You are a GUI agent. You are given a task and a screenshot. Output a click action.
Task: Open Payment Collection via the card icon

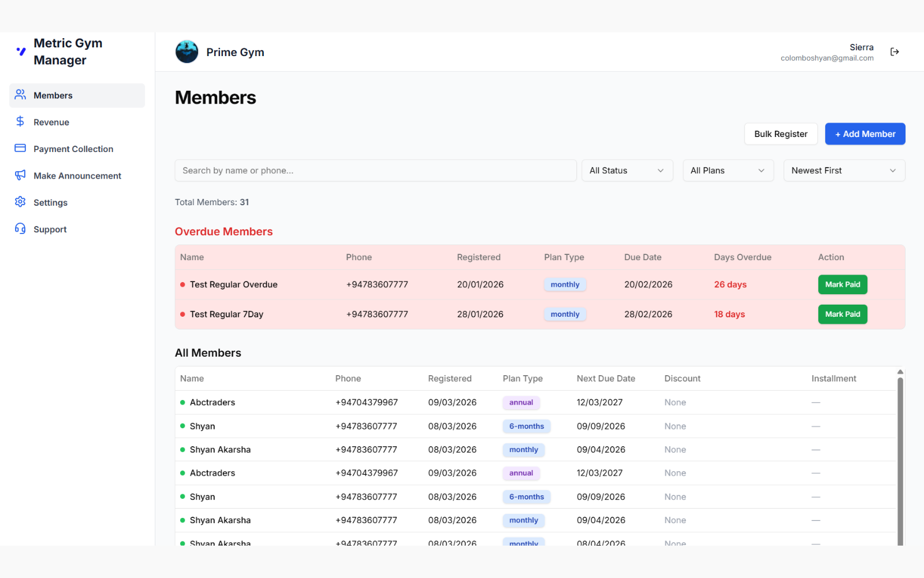tap(20, 149)
